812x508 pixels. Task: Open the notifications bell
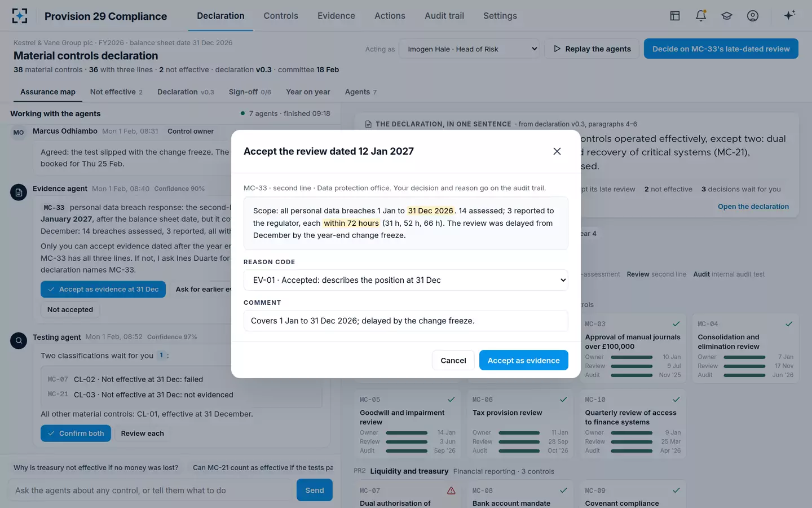click(x=701, y=16)
